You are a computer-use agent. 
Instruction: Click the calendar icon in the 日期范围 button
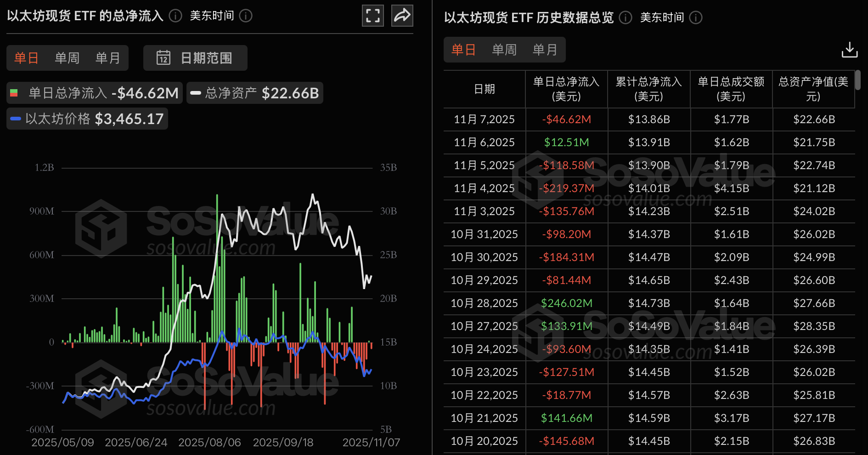[164, 58]
